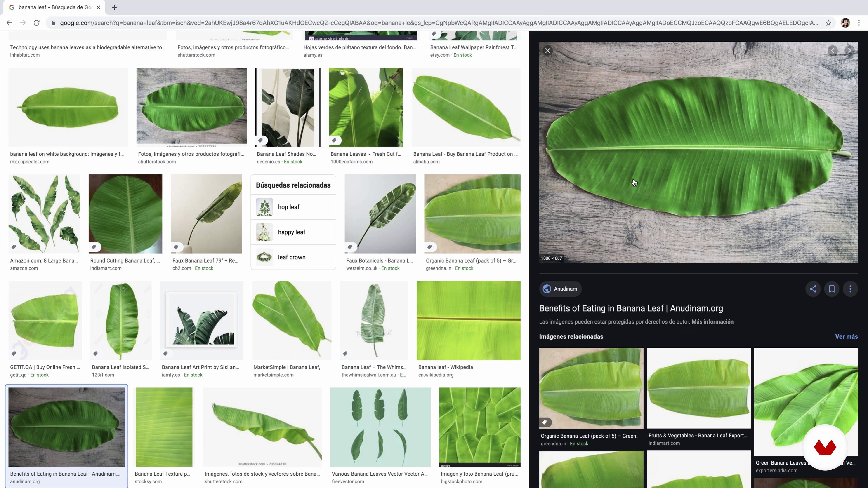Bookmark this page with the star icon
This screenshot has width=868, height=488.
pyautogui.click(x=828, y=23)
